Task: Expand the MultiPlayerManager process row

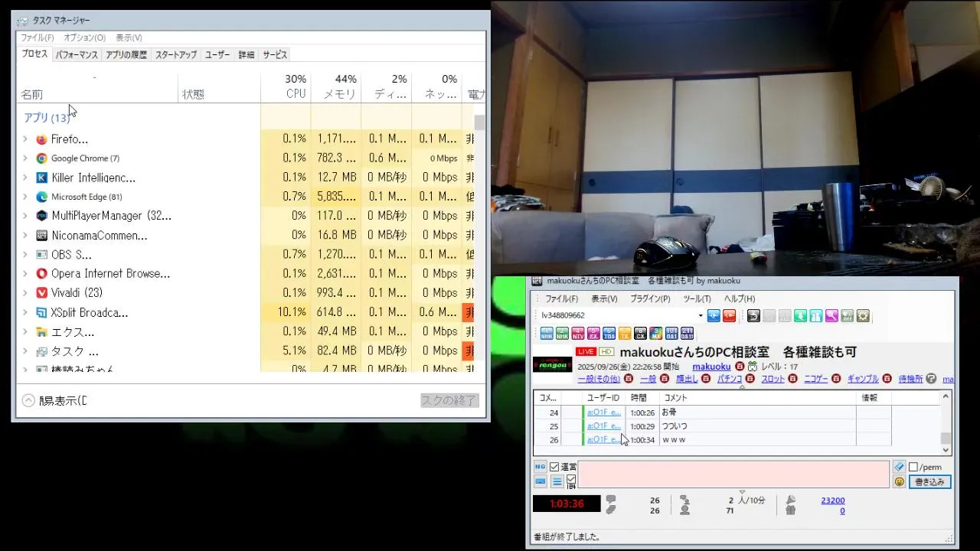Action: [x=25, y=216]
